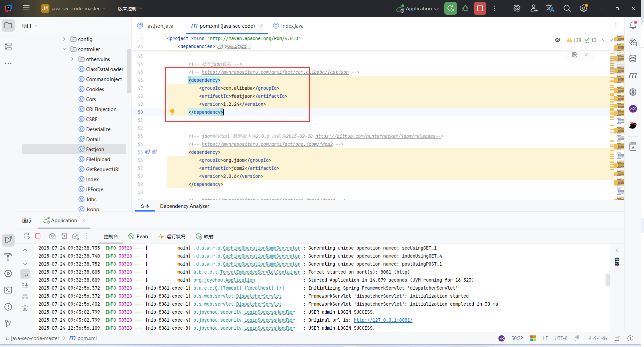This screenshot has height=347, width=644.
Task: Open the Maven tool window
Action: (633, 75)
